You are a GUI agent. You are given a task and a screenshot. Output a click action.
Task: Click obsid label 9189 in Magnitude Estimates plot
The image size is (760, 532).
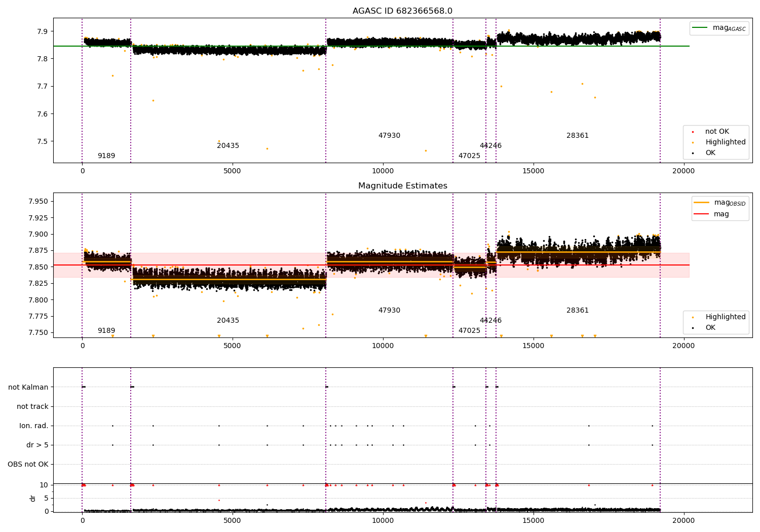coord(106,331)
